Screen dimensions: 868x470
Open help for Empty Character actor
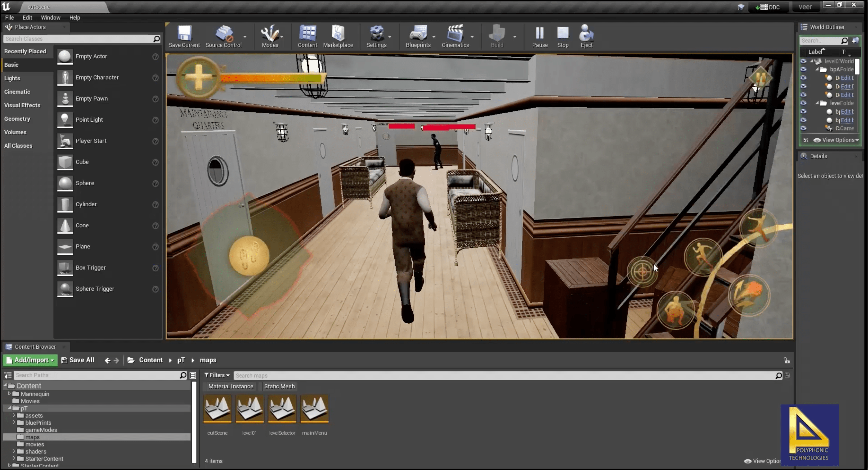coord(155,78)
